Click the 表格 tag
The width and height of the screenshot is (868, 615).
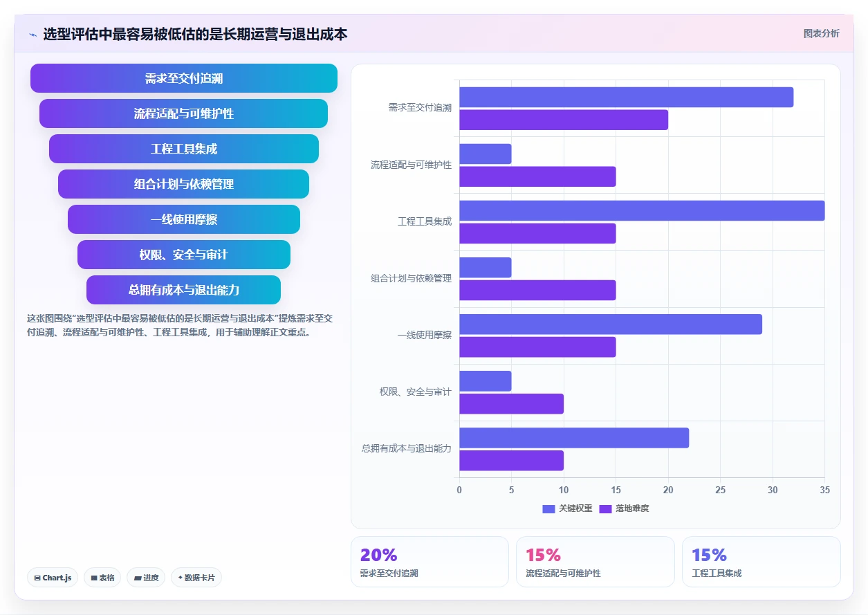pos(102,578)
